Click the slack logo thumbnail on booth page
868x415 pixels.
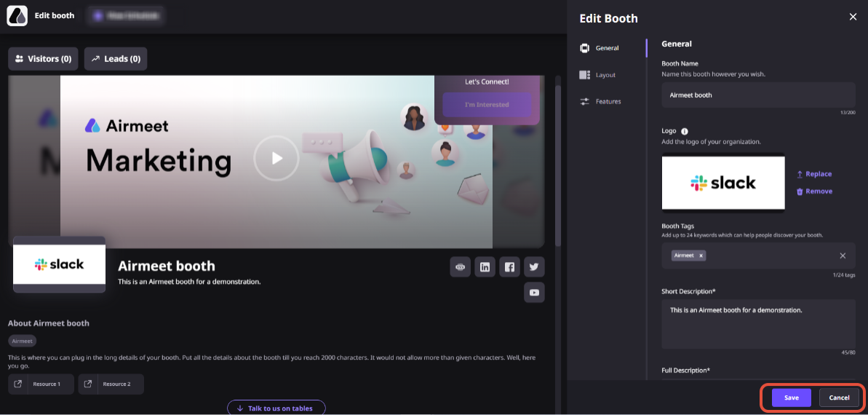[59, 264]
